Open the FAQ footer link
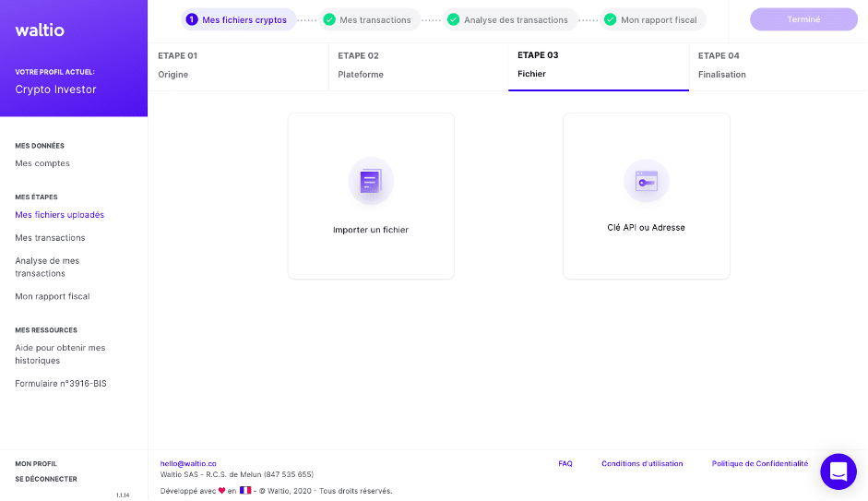 (x=565, y=463)
